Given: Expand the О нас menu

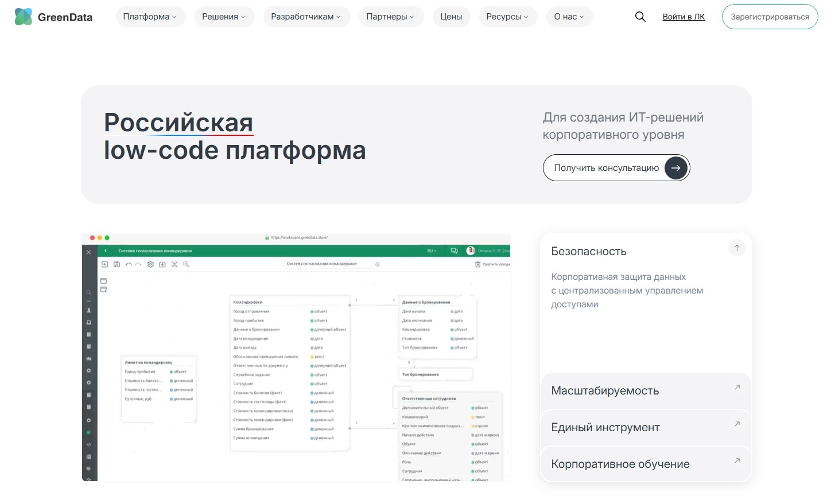Looking at the screenshot, I should 570,17.
